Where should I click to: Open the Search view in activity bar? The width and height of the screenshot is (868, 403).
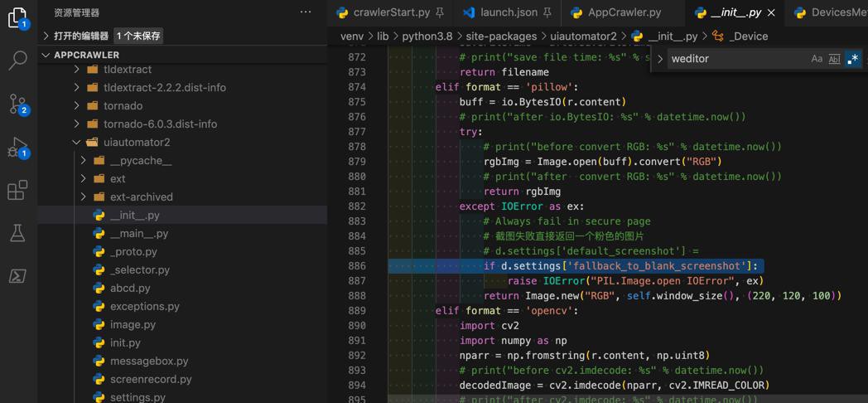(x=17, y=60)
